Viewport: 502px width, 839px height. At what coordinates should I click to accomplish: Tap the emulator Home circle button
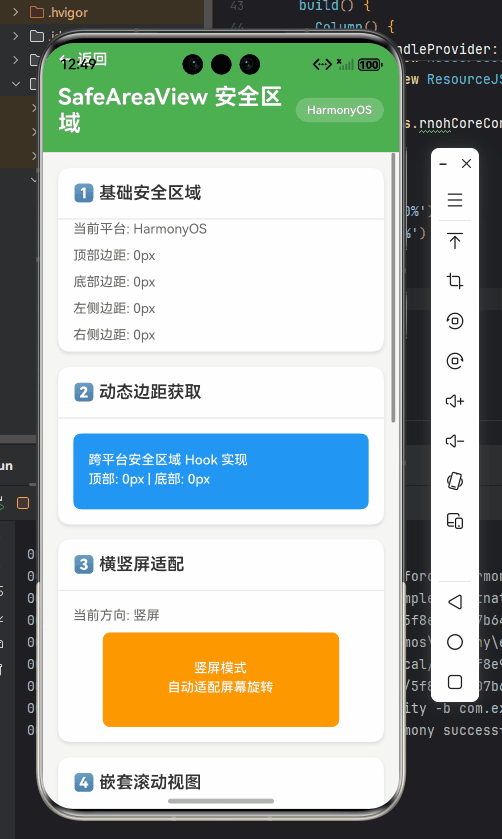[455, 642]
